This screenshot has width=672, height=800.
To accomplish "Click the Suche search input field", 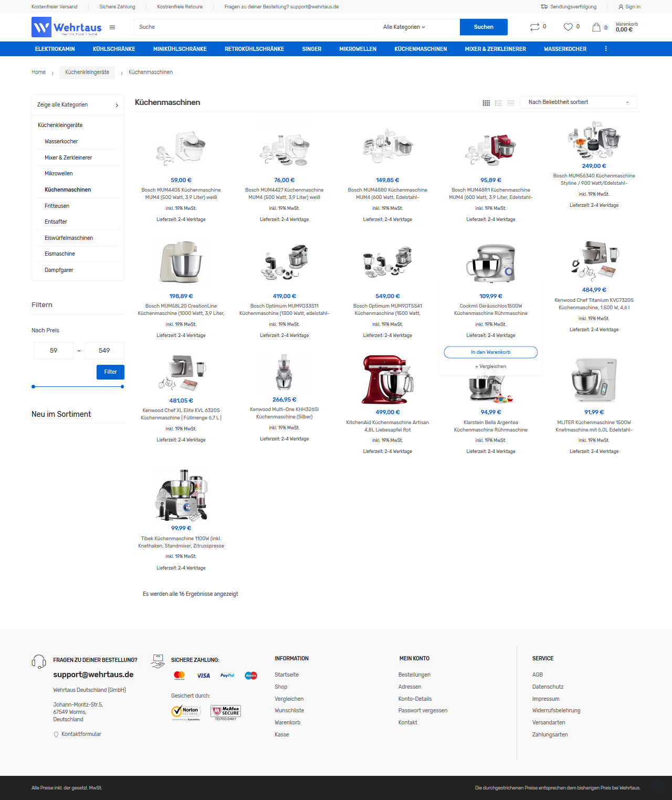I will [x=255, y=27].
